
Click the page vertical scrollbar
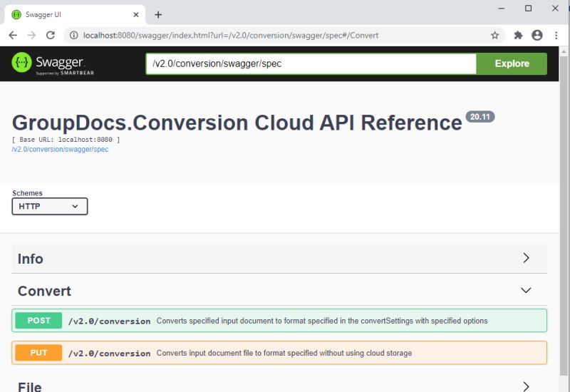(564, 216)
